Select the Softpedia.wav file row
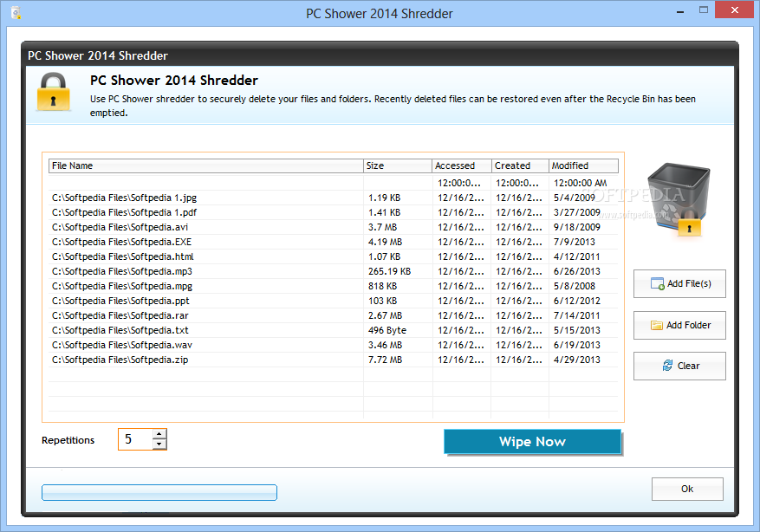This screenshot has width=760, height=532. [334, 345]
